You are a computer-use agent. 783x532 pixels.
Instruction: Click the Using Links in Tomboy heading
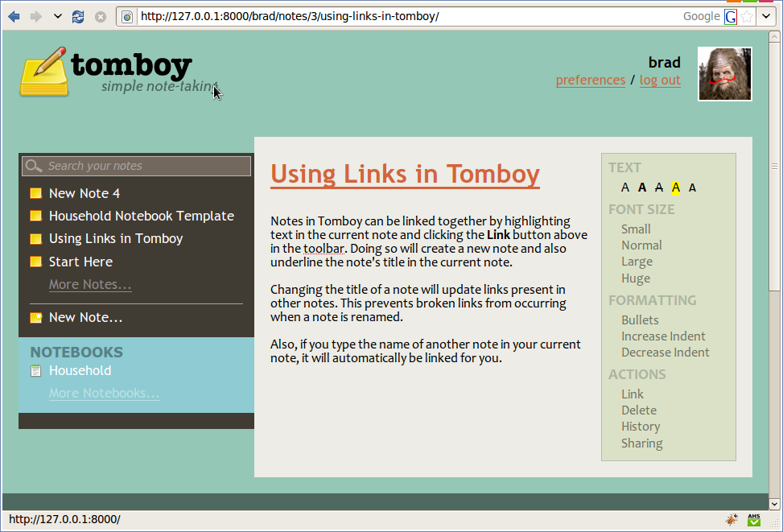(405, 175)
